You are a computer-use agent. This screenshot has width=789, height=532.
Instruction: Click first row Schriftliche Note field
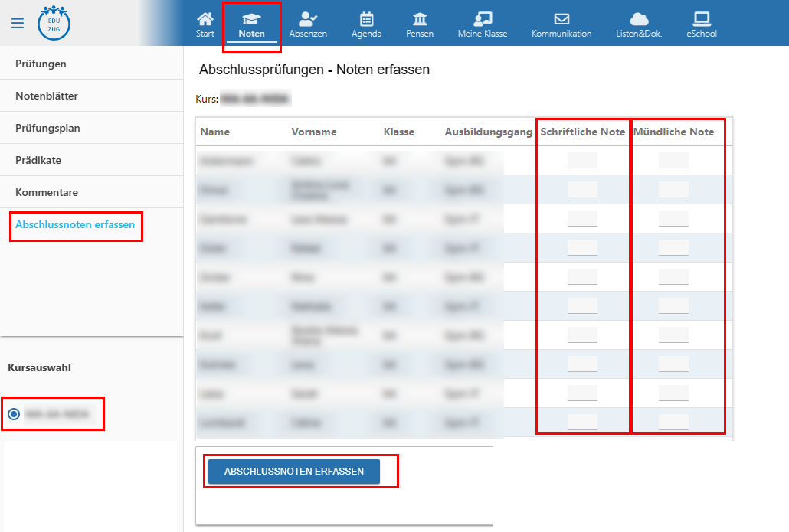[x=582, y=160]
